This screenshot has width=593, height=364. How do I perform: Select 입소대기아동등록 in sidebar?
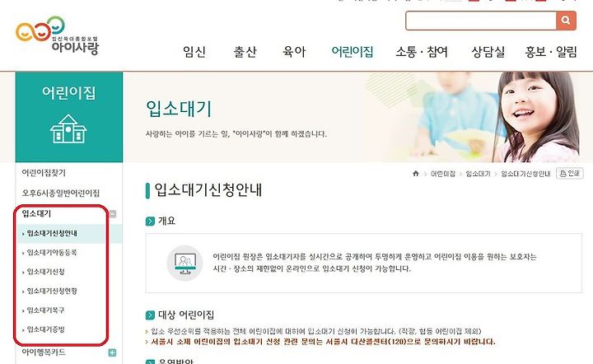52,253
